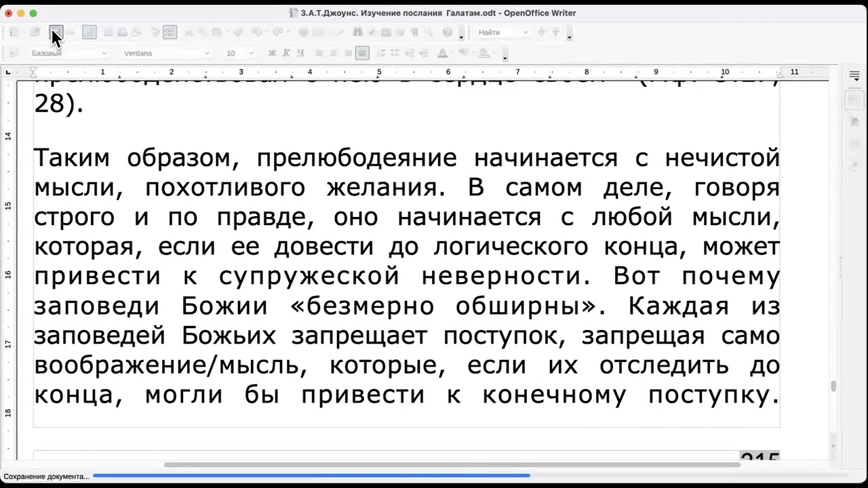Run the Spelling and Grammar check
Screen dimensions: 868x488
155,32
